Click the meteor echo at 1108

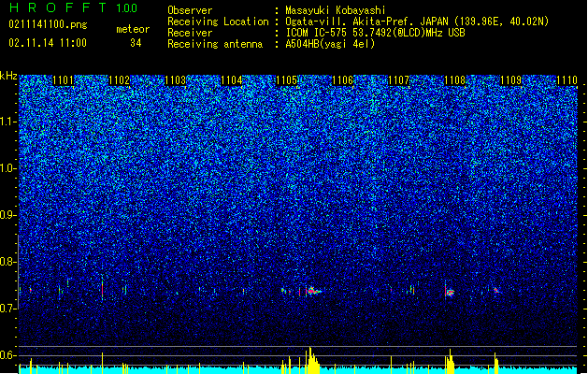pos(450,292)
